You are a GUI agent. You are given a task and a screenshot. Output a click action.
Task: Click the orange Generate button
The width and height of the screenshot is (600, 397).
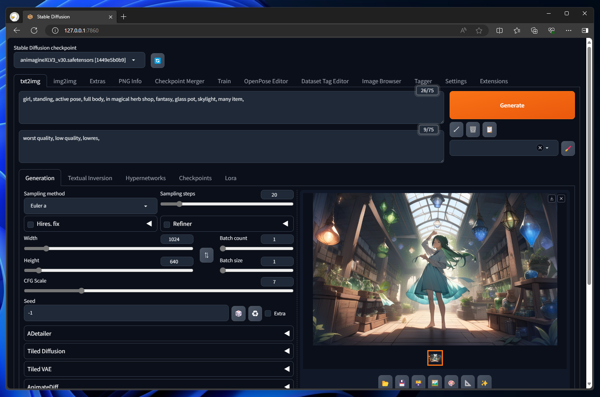coord(512,105)
